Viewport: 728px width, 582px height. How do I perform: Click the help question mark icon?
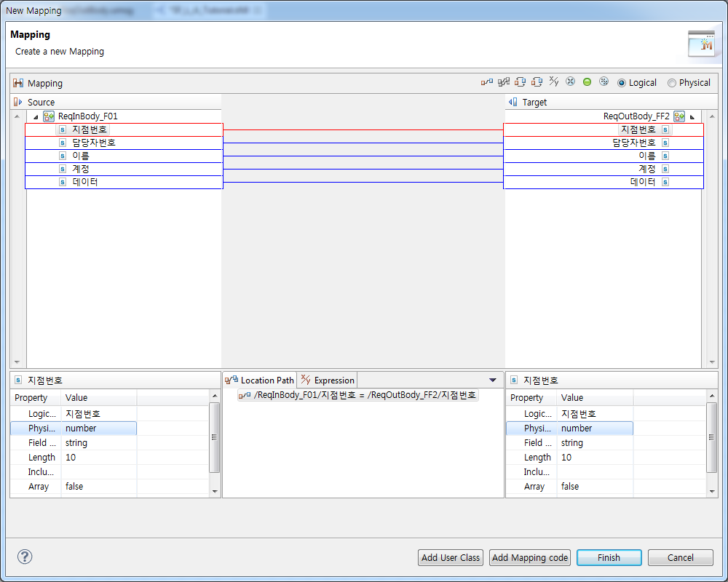tap(24, 557)
